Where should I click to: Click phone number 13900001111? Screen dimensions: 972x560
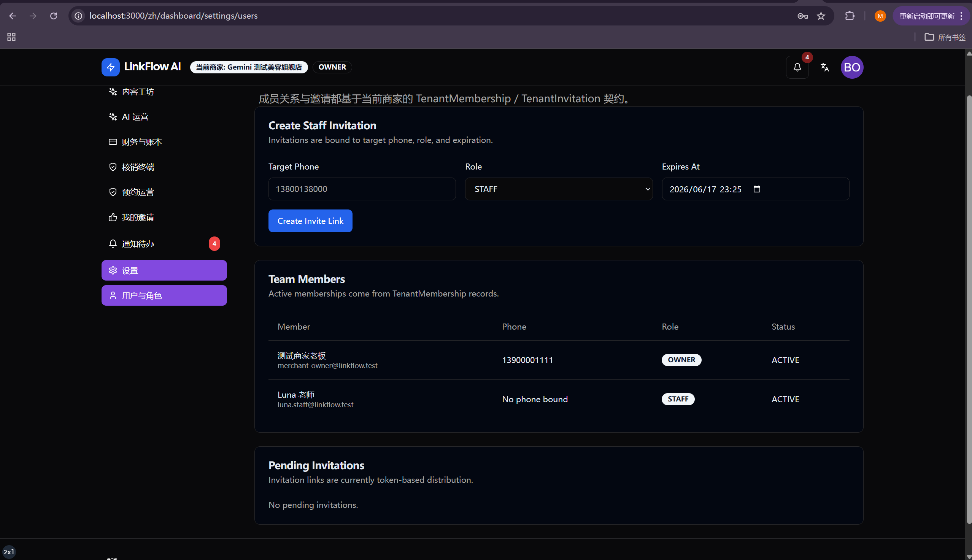tap(527, 360)
